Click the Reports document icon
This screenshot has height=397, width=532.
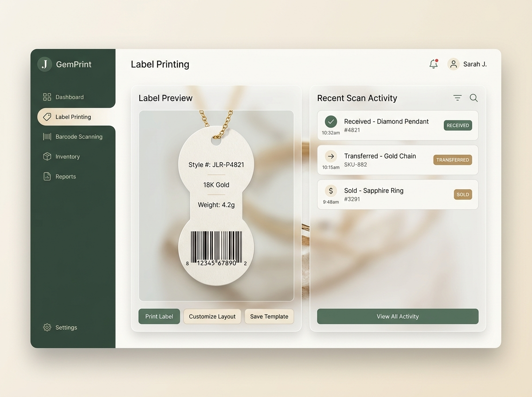click(47, 176)
